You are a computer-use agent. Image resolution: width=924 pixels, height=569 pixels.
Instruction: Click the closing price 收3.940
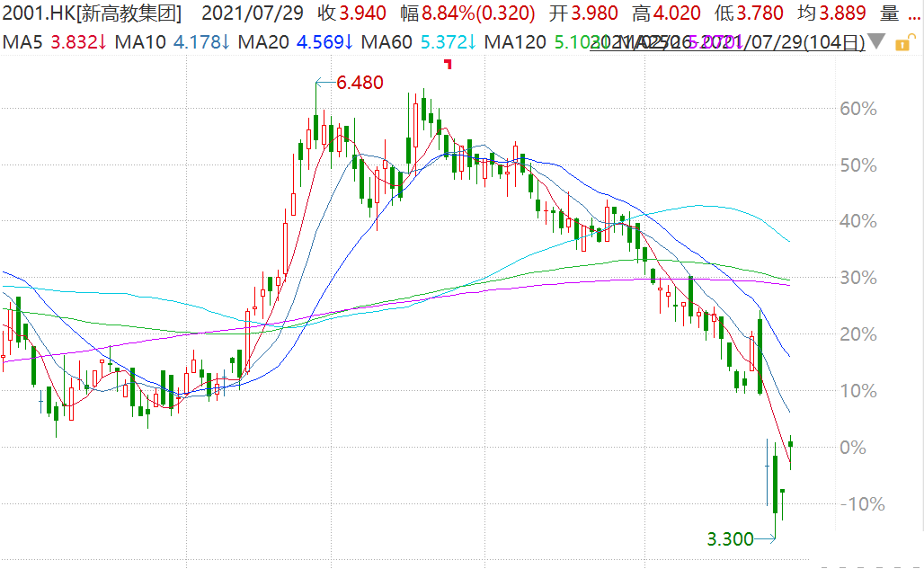[x=351, y=13]
